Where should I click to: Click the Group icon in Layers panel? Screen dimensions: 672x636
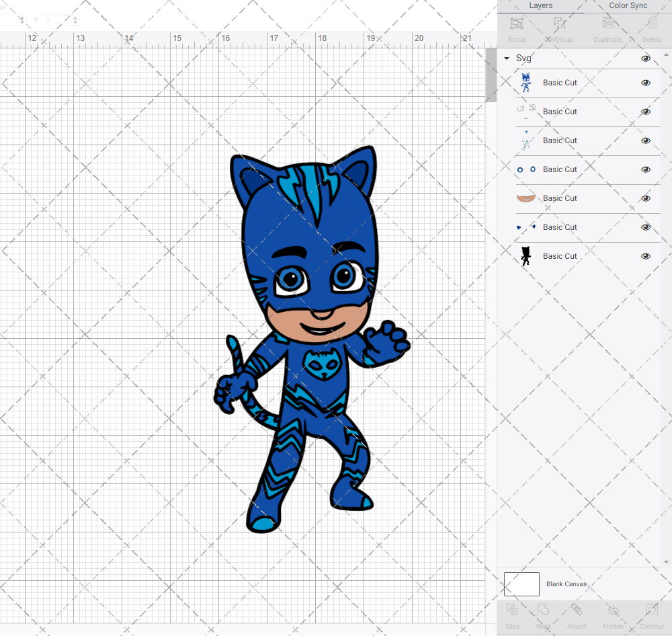pyautogui.click(x=516, y=23)
